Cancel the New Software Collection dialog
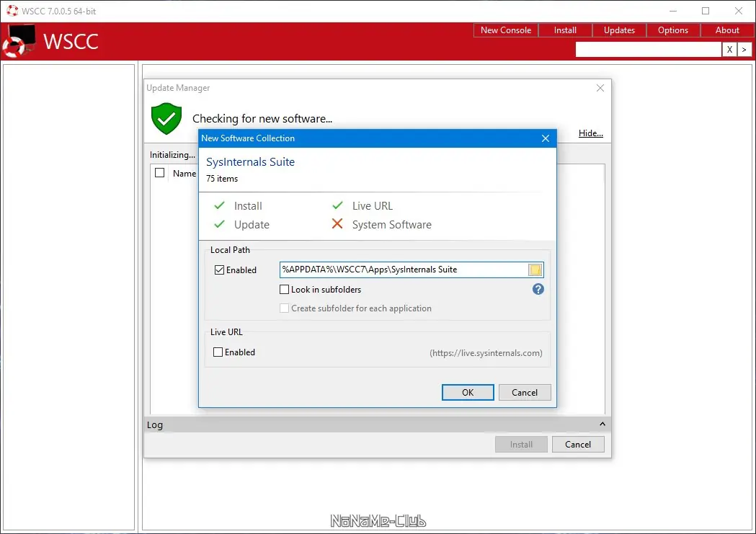756x534 pixels. (525, 392)
